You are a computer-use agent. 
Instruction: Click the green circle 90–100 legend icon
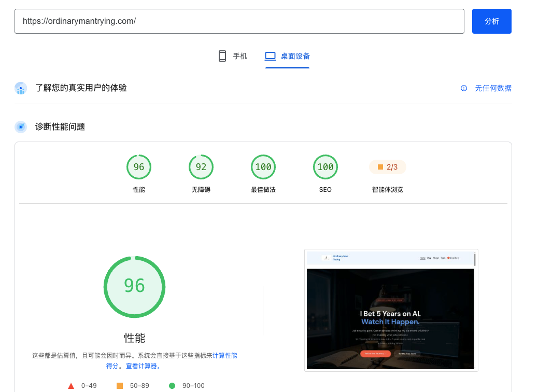tap(172, 386)
